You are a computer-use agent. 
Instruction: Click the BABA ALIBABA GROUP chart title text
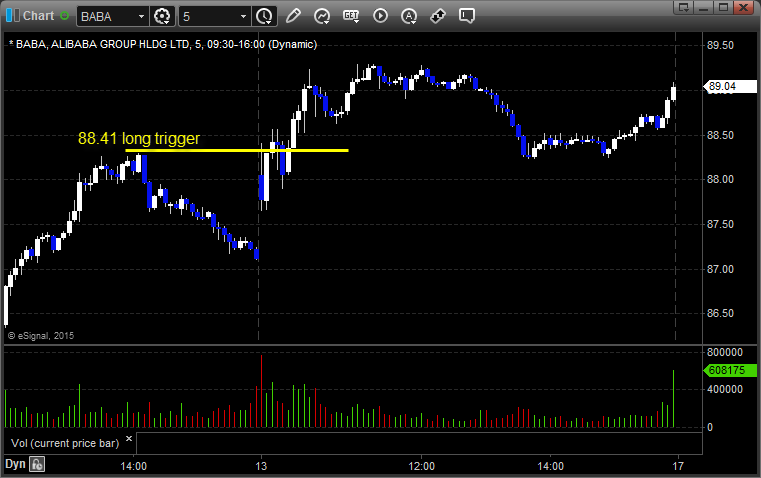coord(163,44)
